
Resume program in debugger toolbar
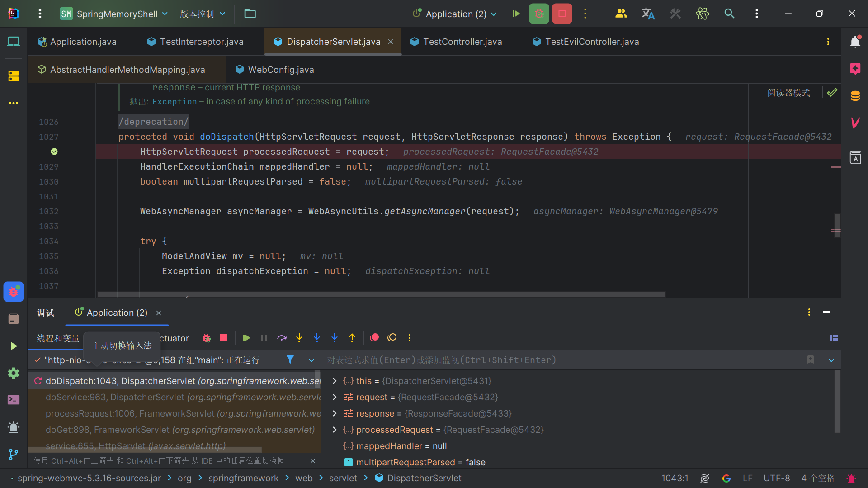pos(246,338)
